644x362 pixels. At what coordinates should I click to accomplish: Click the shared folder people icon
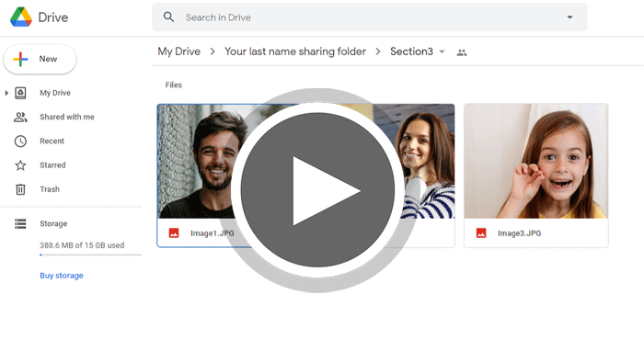[x=462, y=52]
